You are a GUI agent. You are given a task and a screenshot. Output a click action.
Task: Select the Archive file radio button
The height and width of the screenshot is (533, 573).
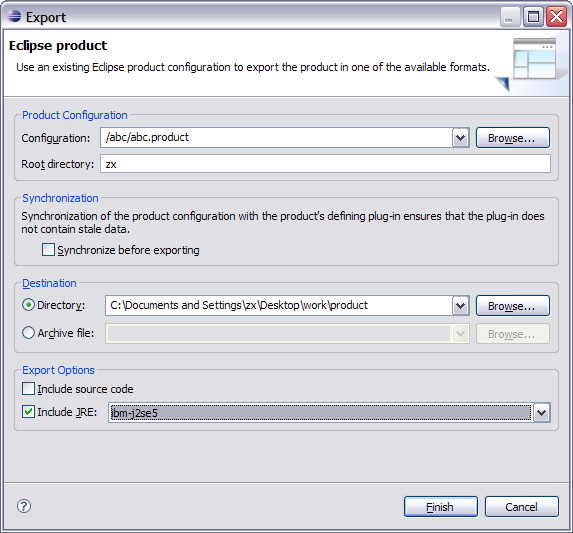[x=29, y=333]
